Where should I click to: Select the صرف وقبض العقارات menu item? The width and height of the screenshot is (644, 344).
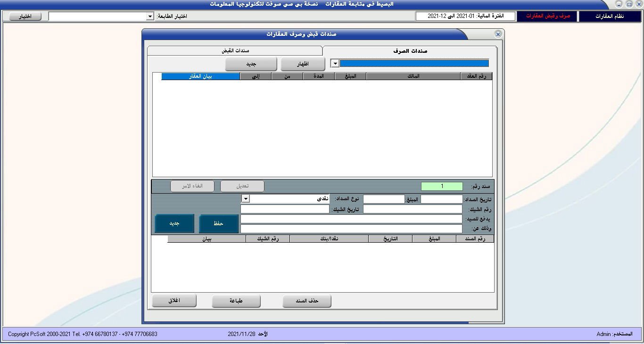pyautogui.click(x=548, y=16)
